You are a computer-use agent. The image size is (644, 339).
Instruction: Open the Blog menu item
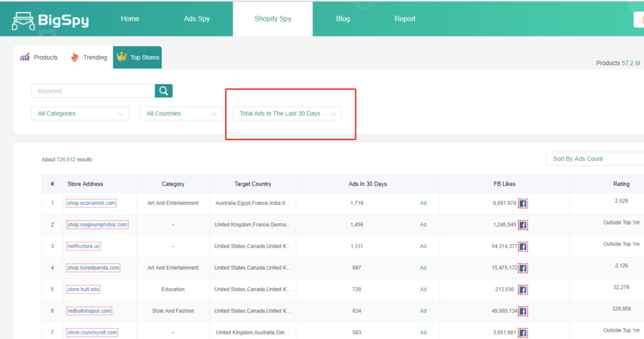tap(343, 19)
